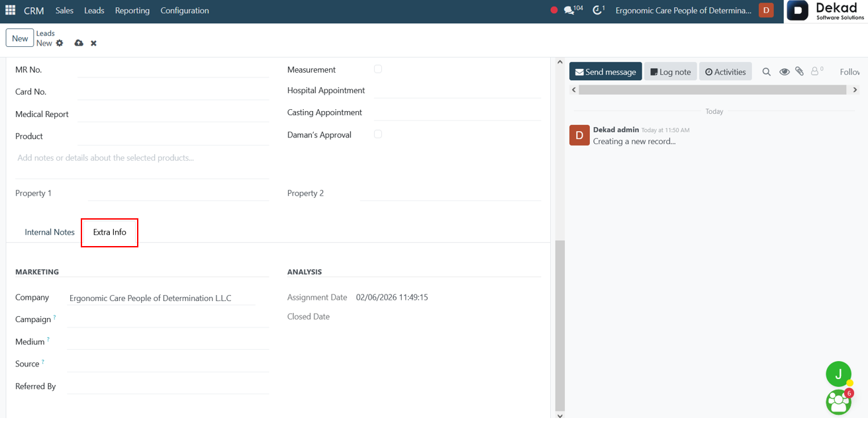868x422 pixels.
Task: Click the form vertical scrollbar thumb
Action: 560,325
